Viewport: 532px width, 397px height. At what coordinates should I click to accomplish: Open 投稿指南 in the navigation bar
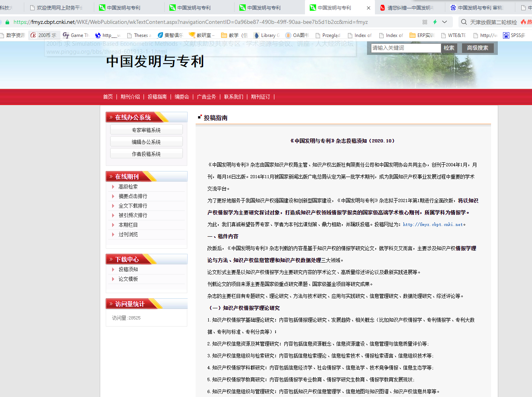click(x=157, y=97)
